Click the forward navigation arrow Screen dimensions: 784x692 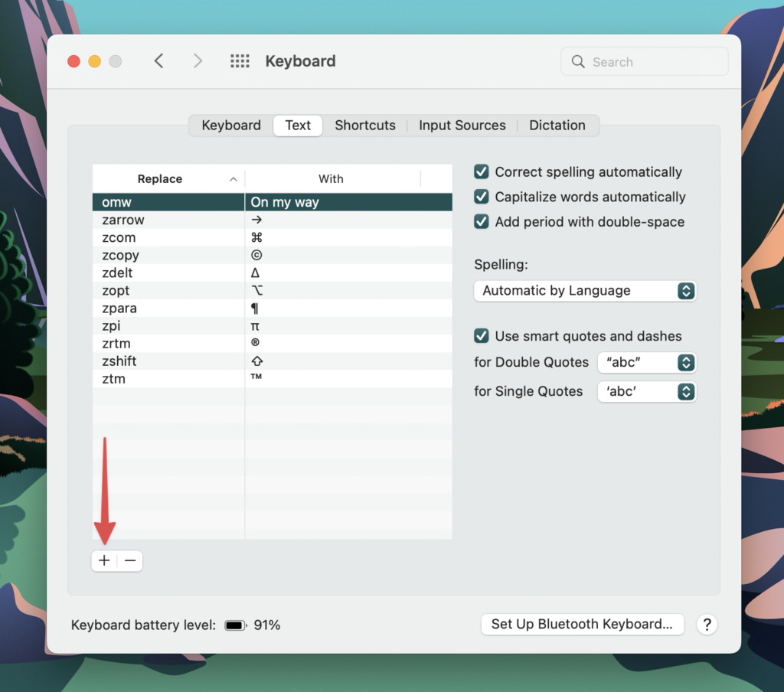coord(198,61)
